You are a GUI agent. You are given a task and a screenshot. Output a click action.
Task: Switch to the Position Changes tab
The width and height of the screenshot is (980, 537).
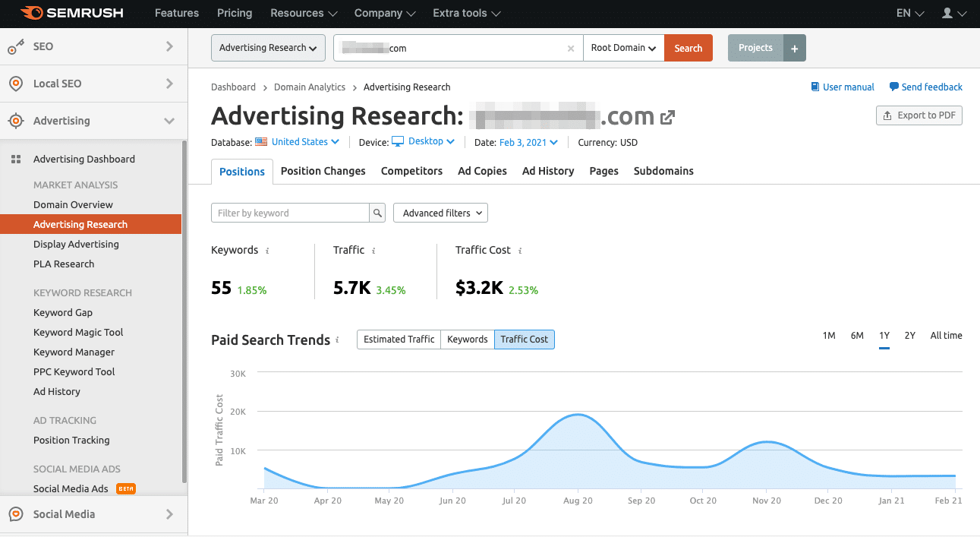(x=323, y=172)
